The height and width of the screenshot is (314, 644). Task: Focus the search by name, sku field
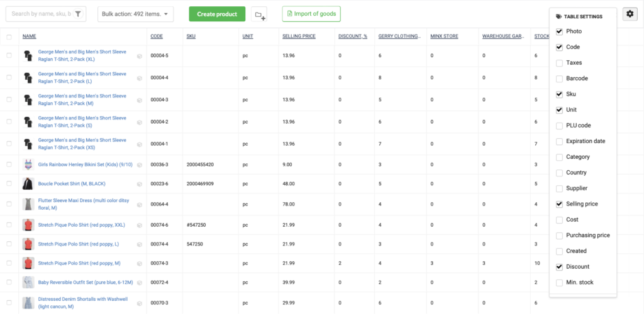coord(40,14)
